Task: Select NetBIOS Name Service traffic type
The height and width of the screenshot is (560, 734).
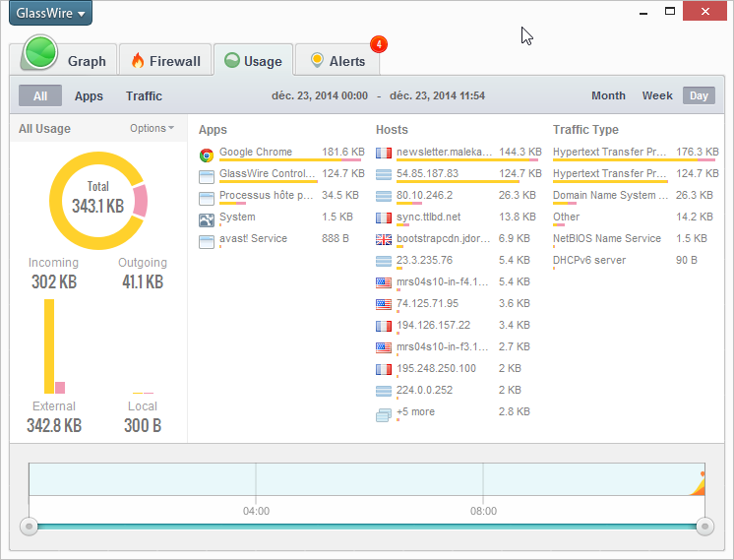Action: click(636, 240)
